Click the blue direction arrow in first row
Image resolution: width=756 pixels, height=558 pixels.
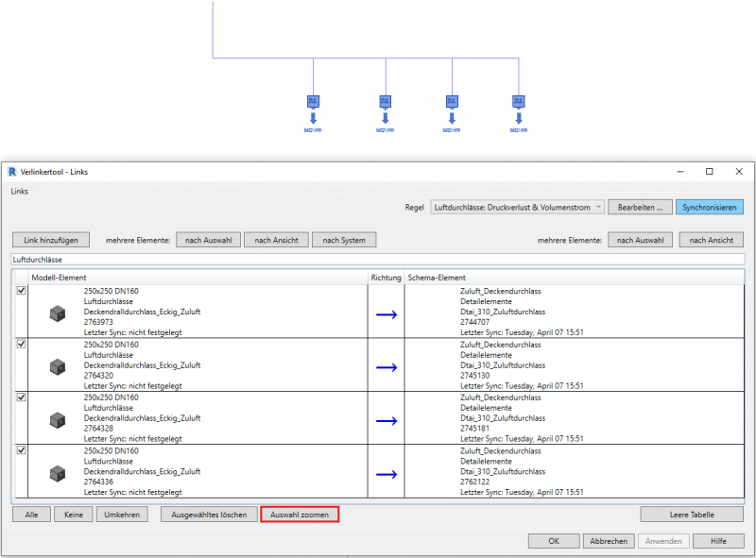click(387, 314)
